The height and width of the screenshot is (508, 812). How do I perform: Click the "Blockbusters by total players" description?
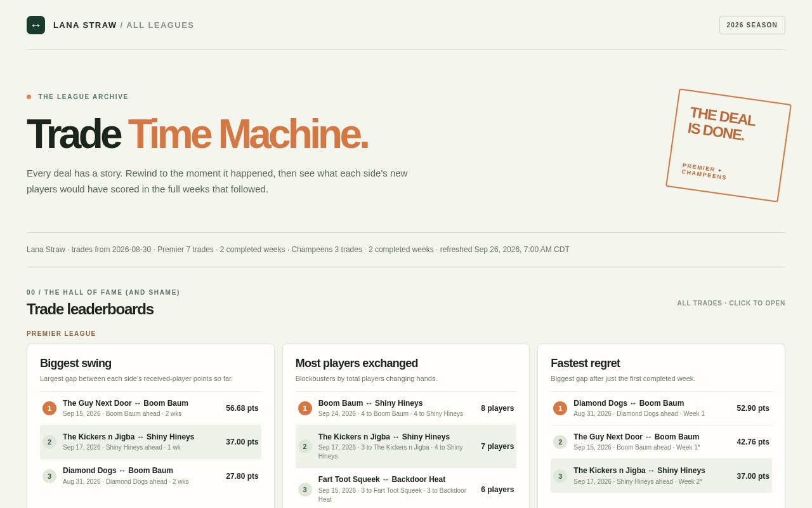point(366,378)
